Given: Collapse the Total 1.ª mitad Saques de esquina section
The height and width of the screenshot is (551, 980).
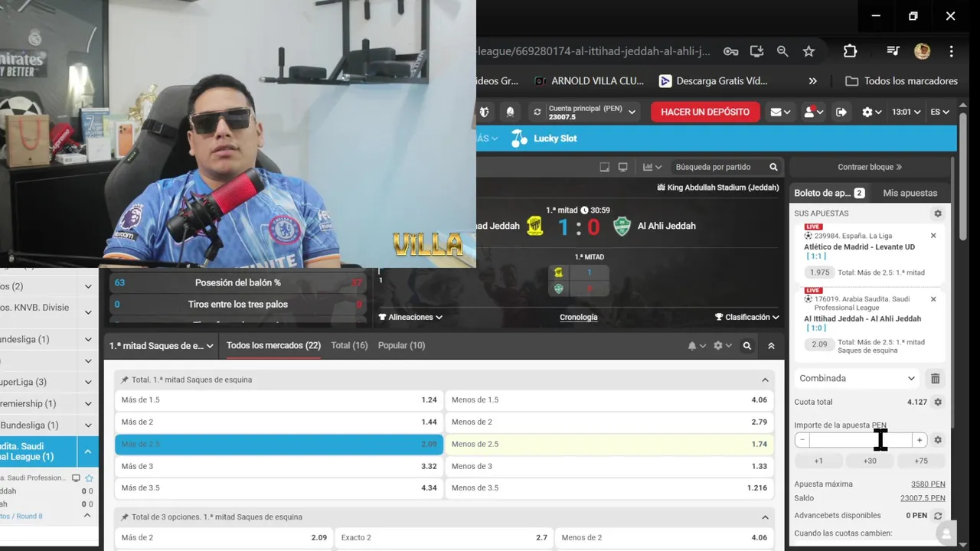Looking at the screenshot, I should point(765,380).
